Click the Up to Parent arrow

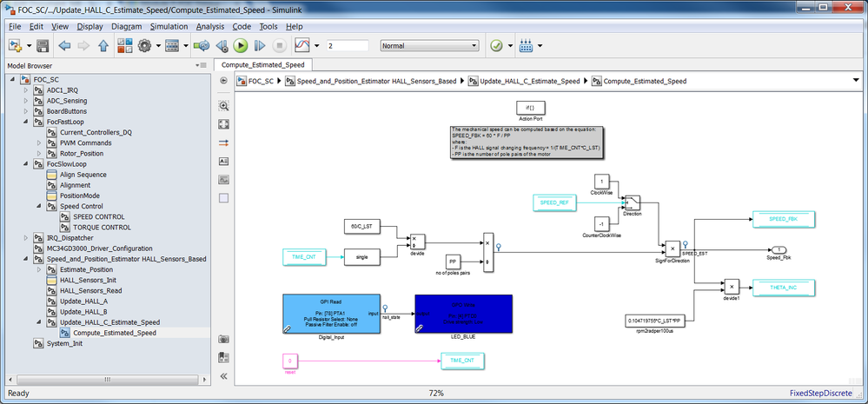pos(103,46)
